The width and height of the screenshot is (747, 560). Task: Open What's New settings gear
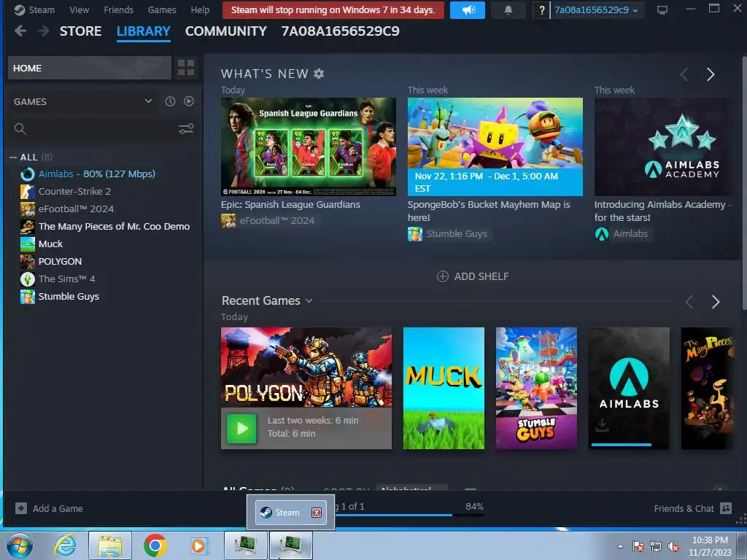pos(319,74)
